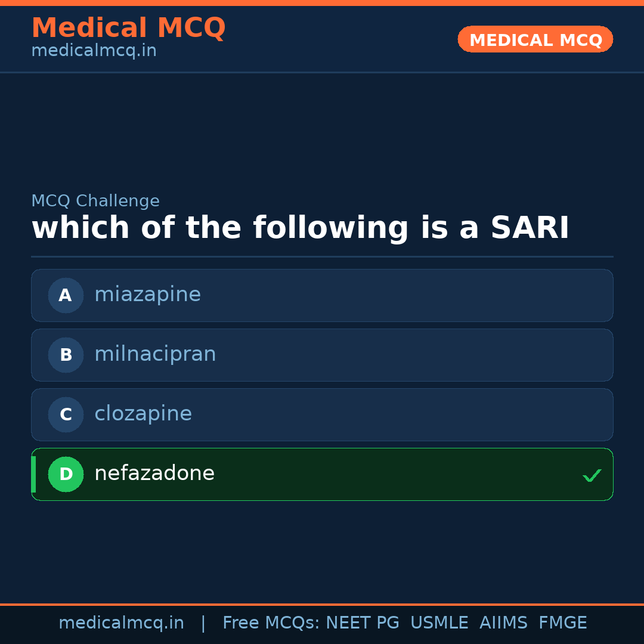Click the question text about SARI

pyautogui.click(x=300, y=228)
